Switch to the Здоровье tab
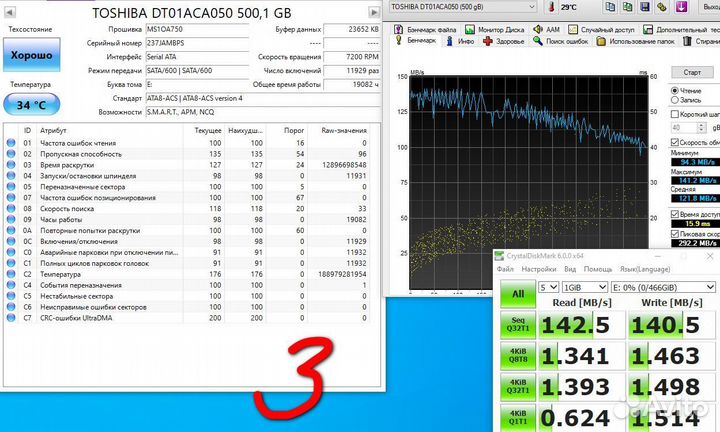 (503, 41)
